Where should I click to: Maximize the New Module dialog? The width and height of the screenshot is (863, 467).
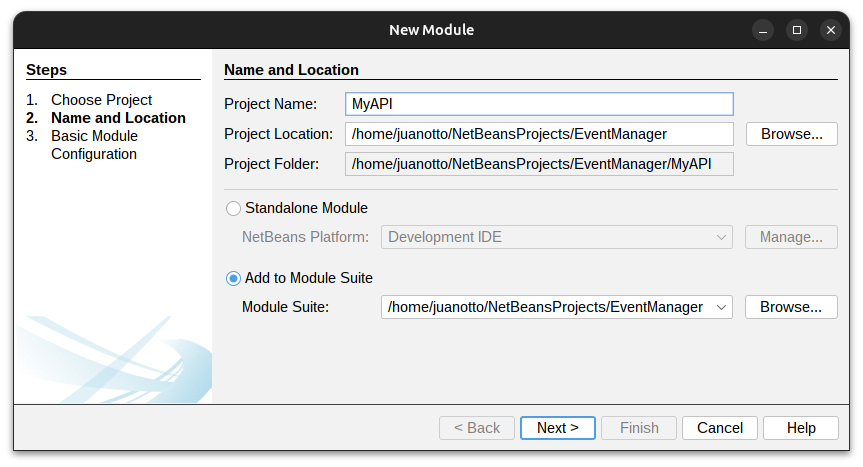[x=797, y=30]
